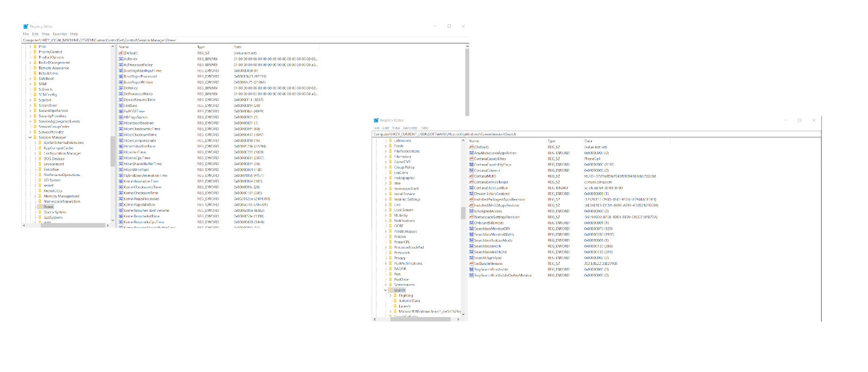Open Help menu in the Power Registry Editor
Viewport: 868px width, 372px height.
tap(74, 34)
